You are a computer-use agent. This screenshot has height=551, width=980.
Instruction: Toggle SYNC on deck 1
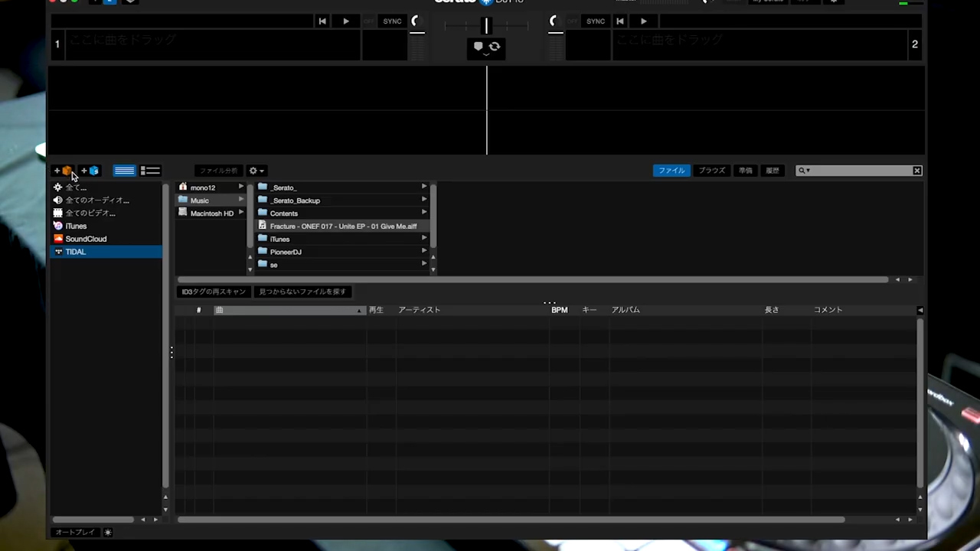(x=392, y=21)
